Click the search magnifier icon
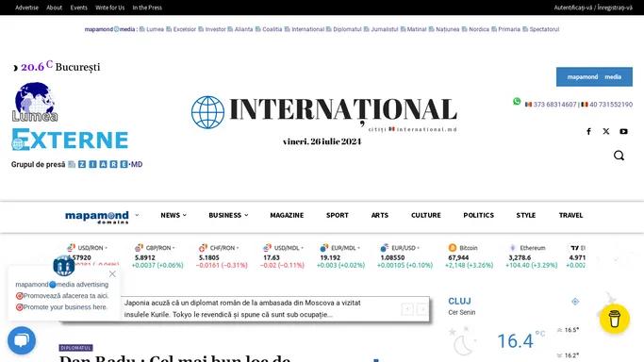644x362 pixels. pos(619,156)
